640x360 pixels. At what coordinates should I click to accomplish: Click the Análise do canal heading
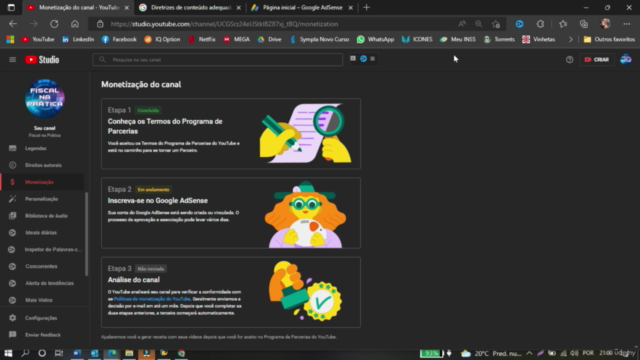coord(133,280)
